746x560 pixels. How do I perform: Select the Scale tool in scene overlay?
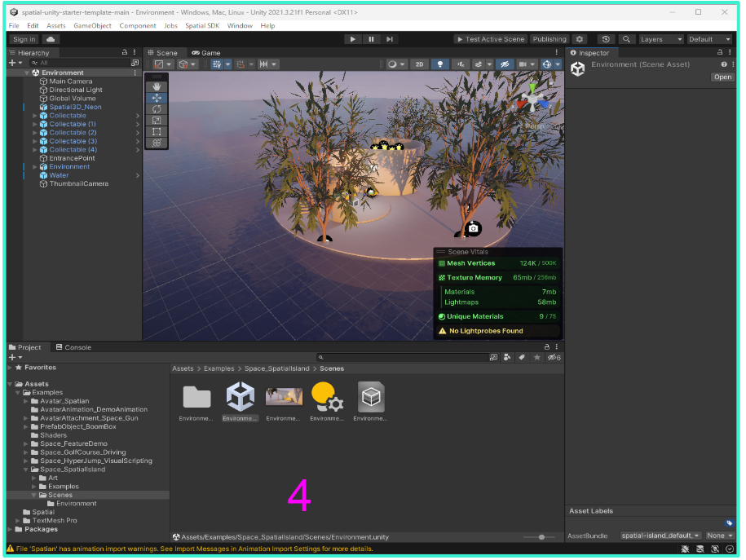(157, 121)
